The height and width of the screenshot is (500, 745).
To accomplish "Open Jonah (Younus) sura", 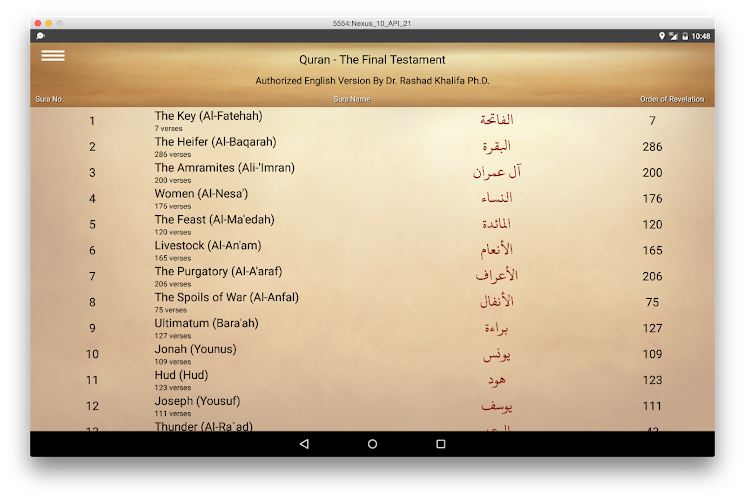I will [195, 349].
